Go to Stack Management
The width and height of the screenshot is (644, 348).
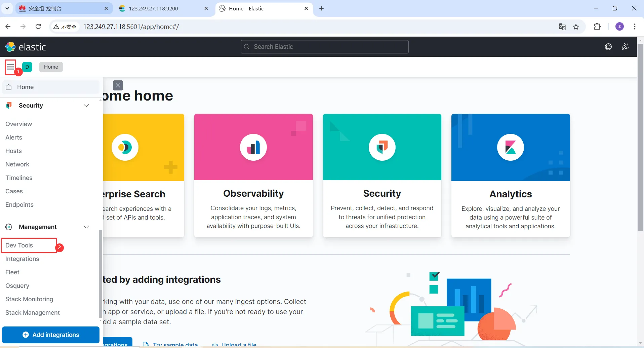[33, 313]
